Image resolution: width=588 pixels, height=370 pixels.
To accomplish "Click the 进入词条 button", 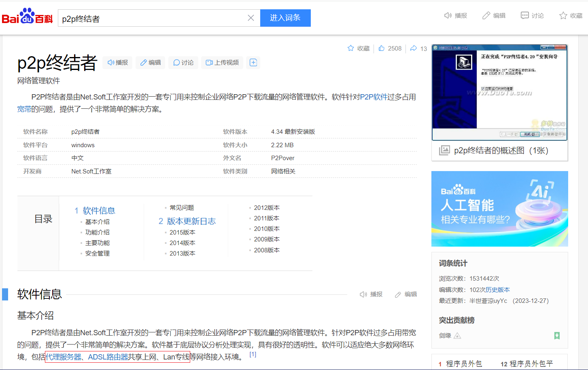I will 285,18.
